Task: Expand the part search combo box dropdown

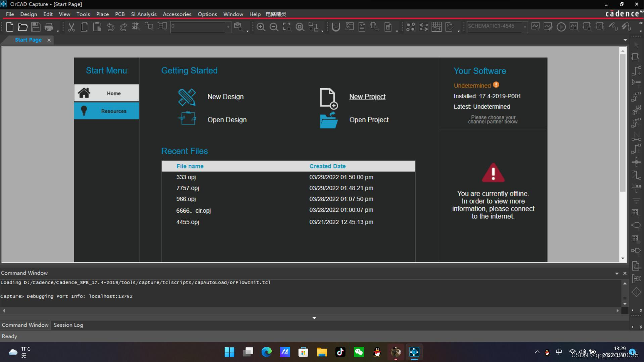Action: click(x=228, y=27)
